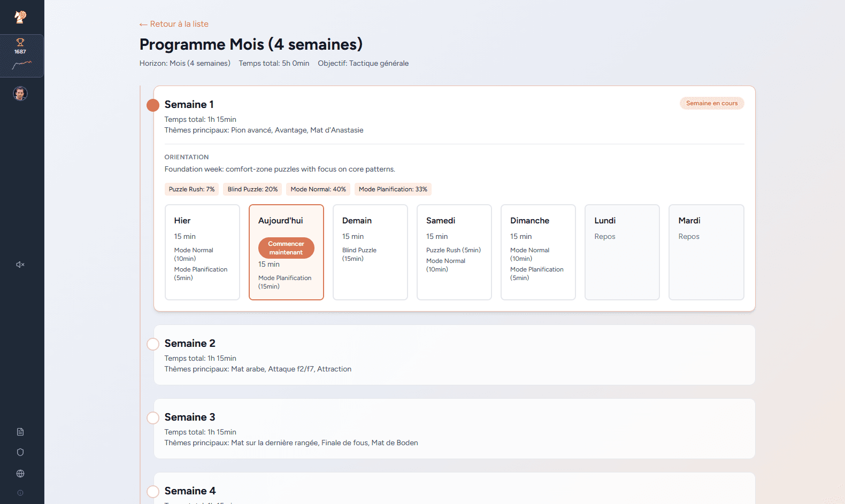Viewport: 845px width, 504px height.
Task: Click the Mode Normal: 40% tag
Action: coord(318,189)
